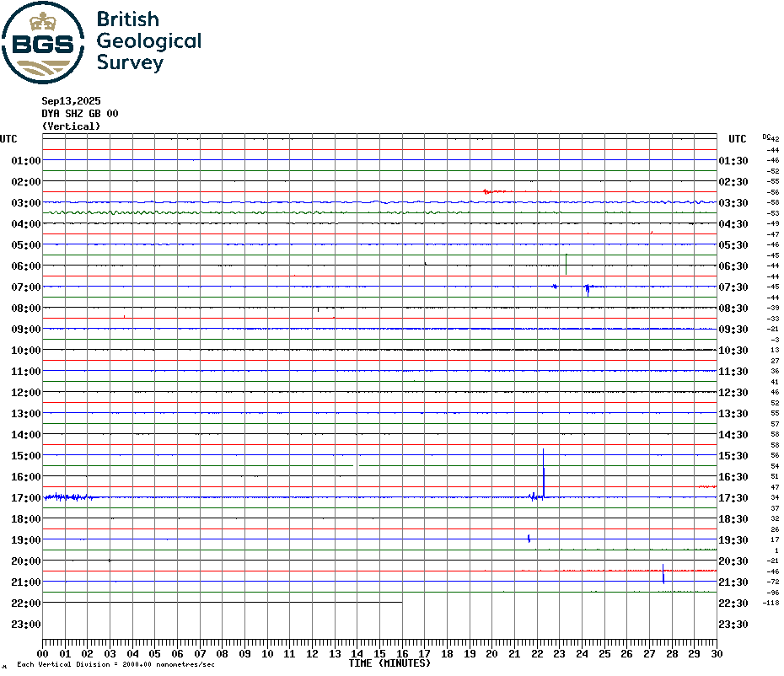Click the DC value 27
Viewport: 784px width, 676px height.
pyautogui.click(x=775, y=361)
